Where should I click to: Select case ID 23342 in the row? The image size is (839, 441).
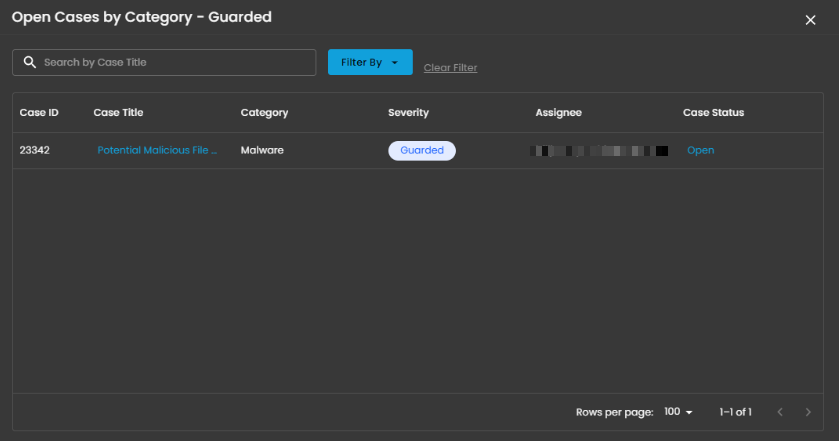pyautogui.click(x=35, y=151)
